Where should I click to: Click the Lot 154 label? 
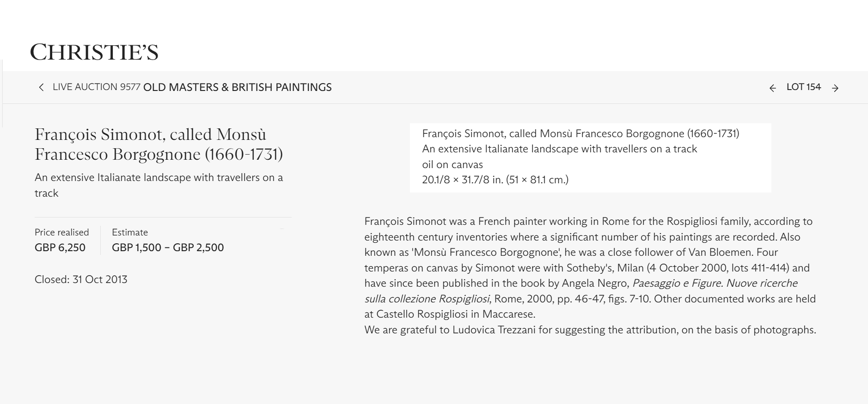[x=803, y=87]
